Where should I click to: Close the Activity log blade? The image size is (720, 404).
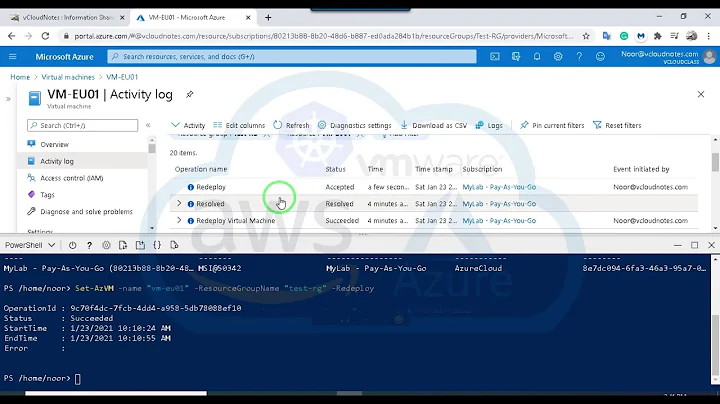(x=701, y=94)
